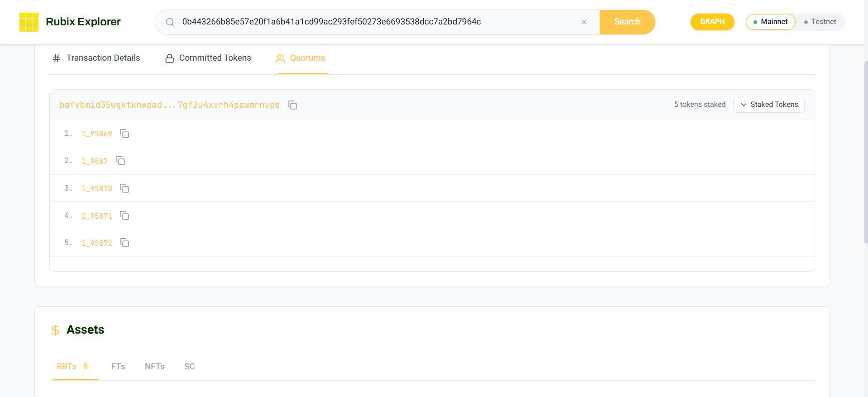The image size is (868, 397).
Task: Open the Committed Tokens tab
Action: [208, 58]
